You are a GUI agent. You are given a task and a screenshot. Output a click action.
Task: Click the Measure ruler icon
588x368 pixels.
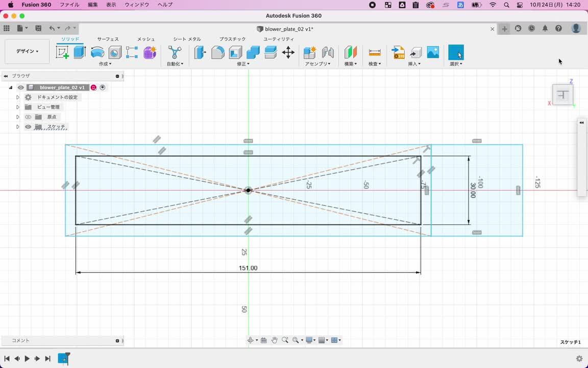tap(375, 52)
